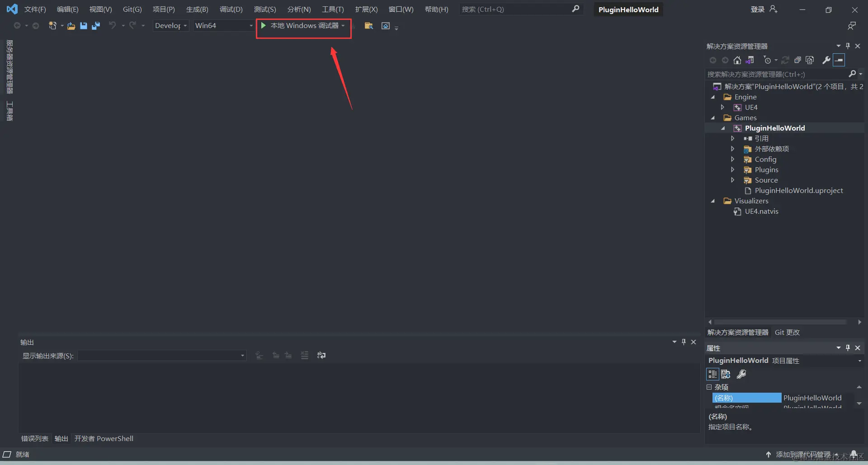The width and height of the screenshot is (868, 465).
Task: Toggle auto-hide pin for Properties panel
Action: (x=848, y=348)
